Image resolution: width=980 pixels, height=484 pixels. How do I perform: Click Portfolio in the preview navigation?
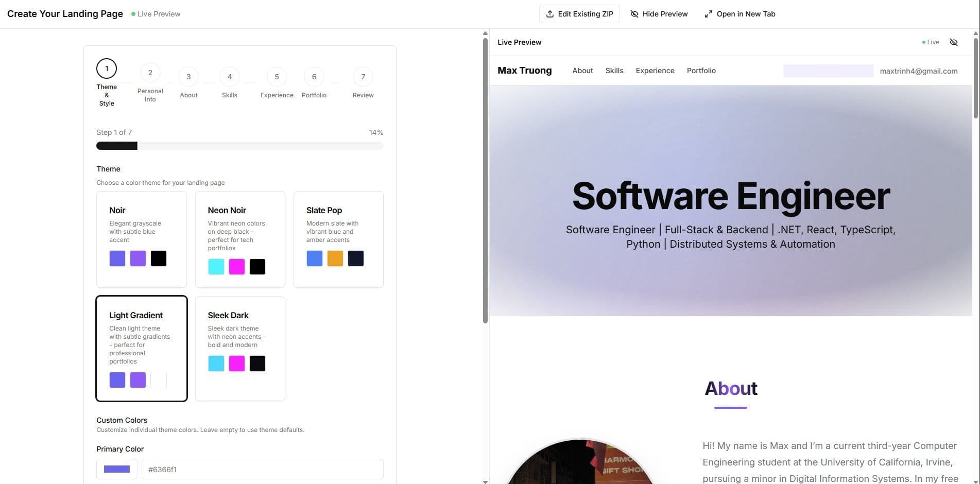(701, 71)
